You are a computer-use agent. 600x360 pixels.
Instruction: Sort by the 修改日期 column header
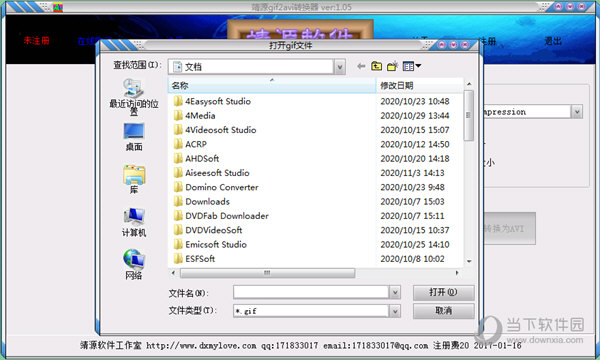tap(420, 85)
